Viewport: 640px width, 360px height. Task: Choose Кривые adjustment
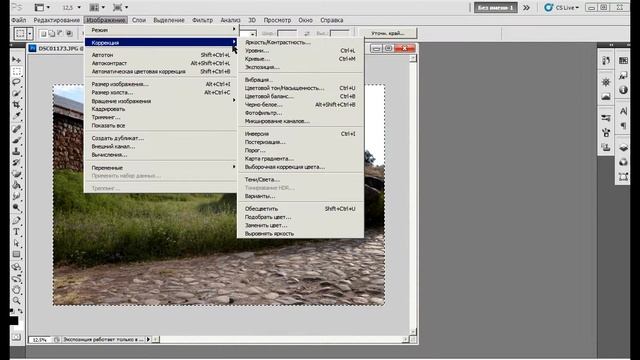click(300, 59)
